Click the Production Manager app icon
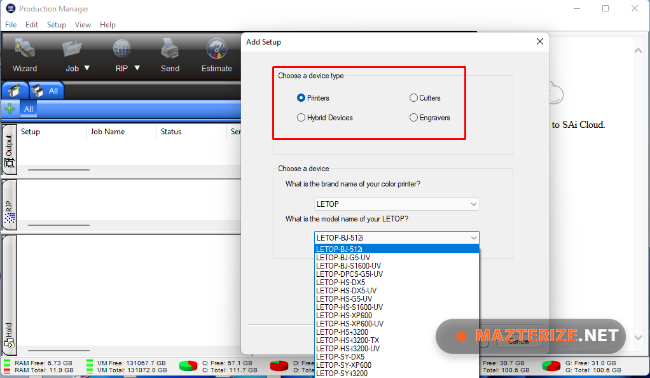The width and height of the screenshot is (650, 378). tap(10, 8)
